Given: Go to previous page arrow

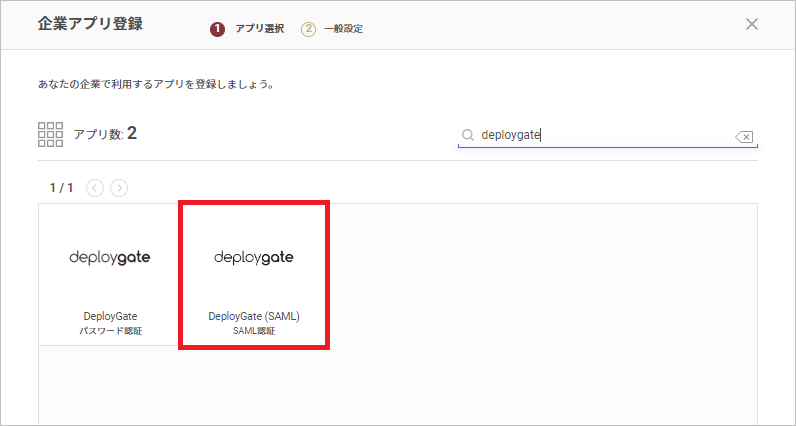Looking at the screenshot, I should point(95,188).
